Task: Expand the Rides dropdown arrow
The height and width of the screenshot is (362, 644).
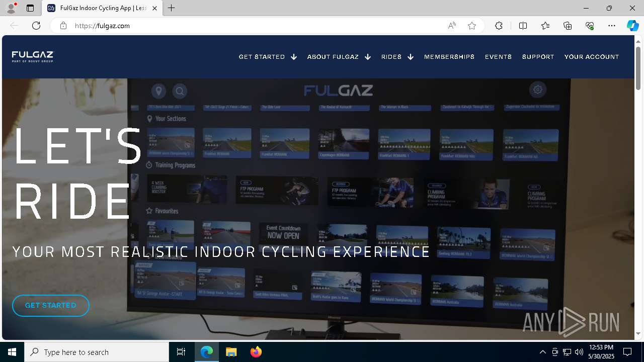Action: [411, 57]
